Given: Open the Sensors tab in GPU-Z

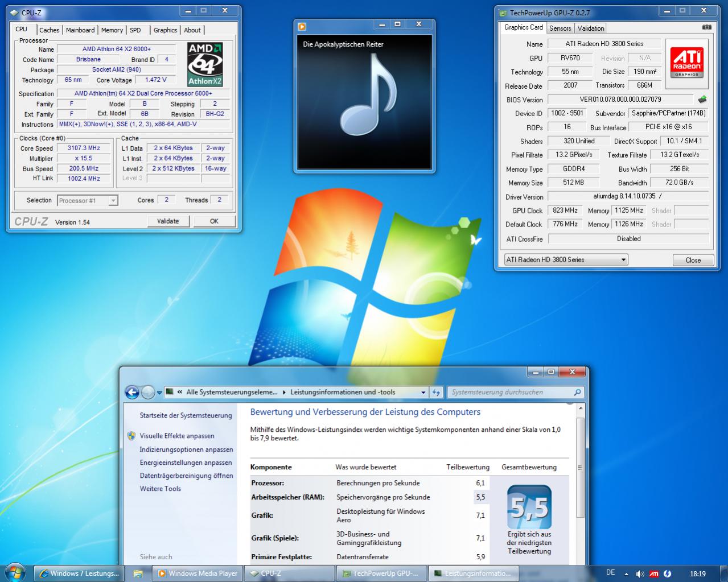Looking at the screenshot, I should [x=560, y=28].
